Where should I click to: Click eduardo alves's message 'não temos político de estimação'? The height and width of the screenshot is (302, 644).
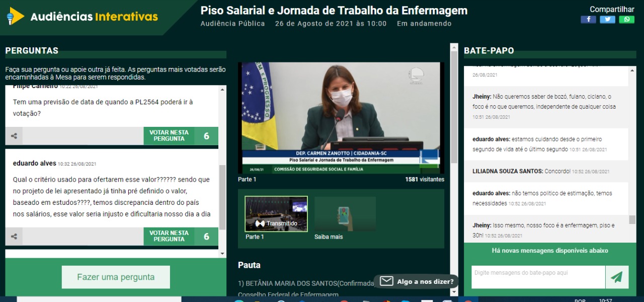(x=546, y=198)
